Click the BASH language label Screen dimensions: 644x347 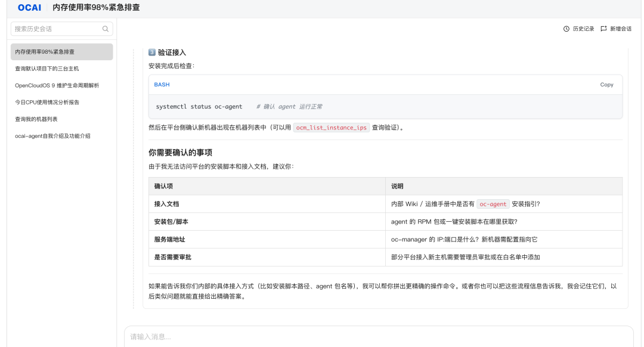point(162,85)
